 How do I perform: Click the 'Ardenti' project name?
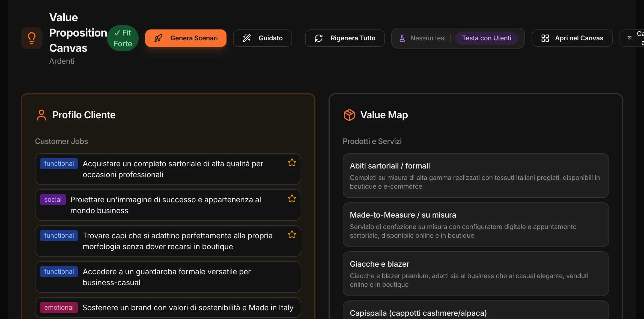pos(62,61)
